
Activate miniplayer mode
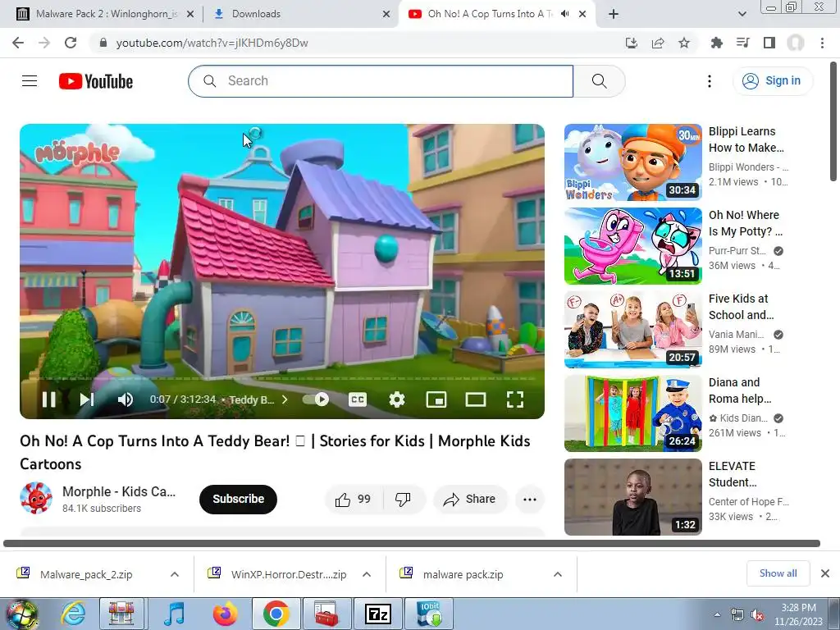[x=436, y=399]
